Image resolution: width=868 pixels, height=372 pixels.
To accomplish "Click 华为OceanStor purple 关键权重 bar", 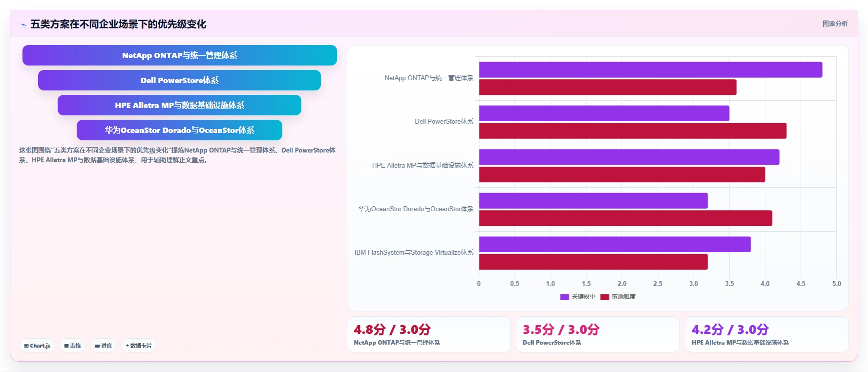I will [x=593, y=200].
